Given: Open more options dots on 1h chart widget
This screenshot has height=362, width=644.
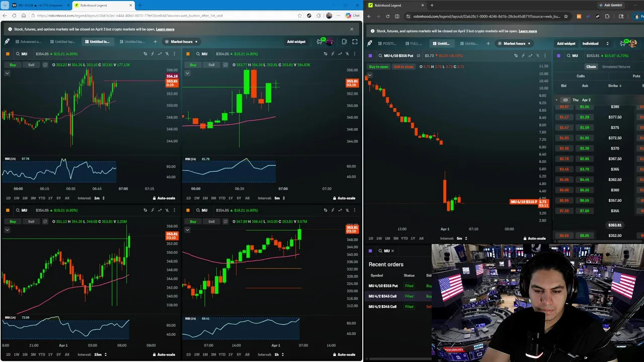Looking at the screenshot, I should click(x=355, y=210).
